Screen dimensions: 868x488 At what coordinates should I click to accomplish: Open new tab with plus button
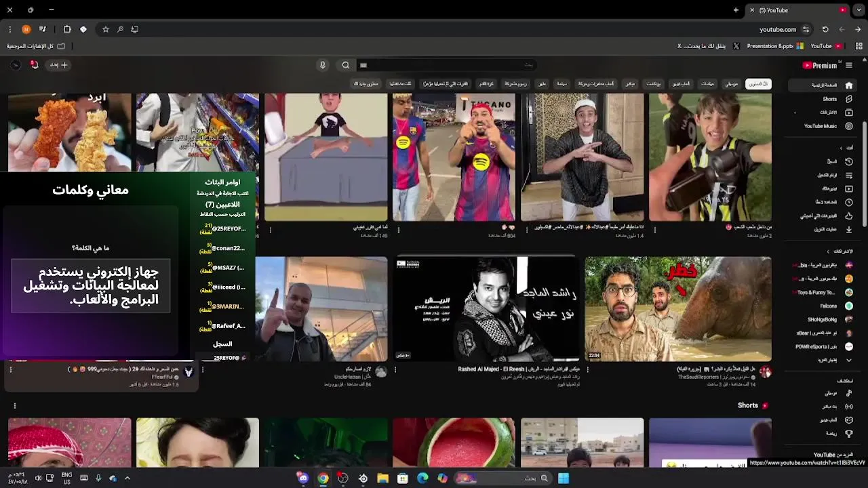736,10
